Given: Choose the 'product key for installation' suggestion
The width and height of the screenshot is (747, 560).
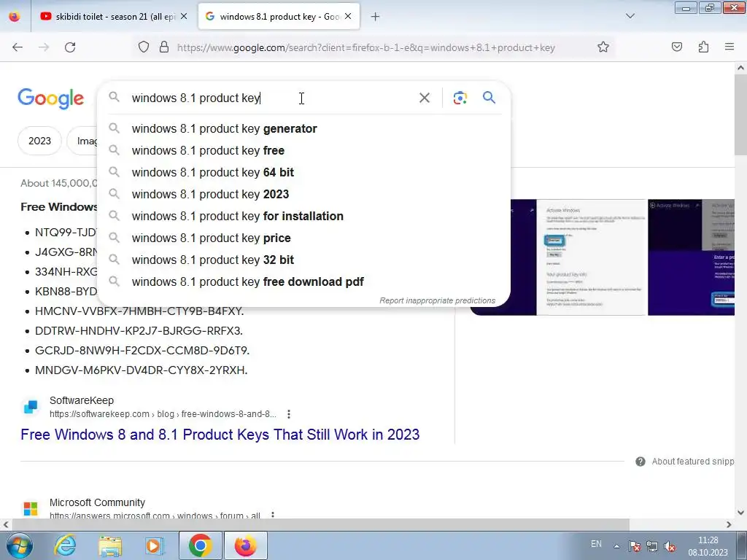Looking at the screenshot, I should (304, 216).
